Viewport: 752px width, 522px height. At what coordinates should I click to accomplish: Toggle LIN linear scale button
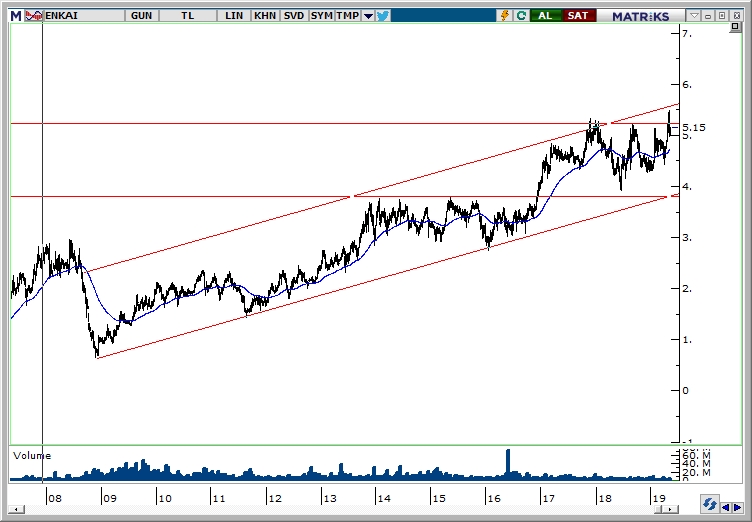(234, 16)
